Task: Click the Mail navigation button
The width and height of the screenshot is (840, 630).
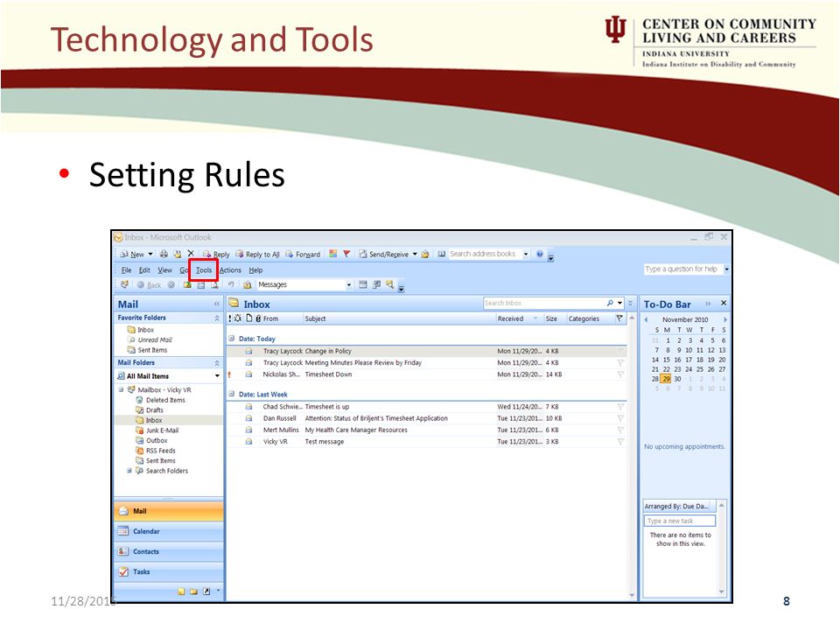Action: [x=169, y=511]
